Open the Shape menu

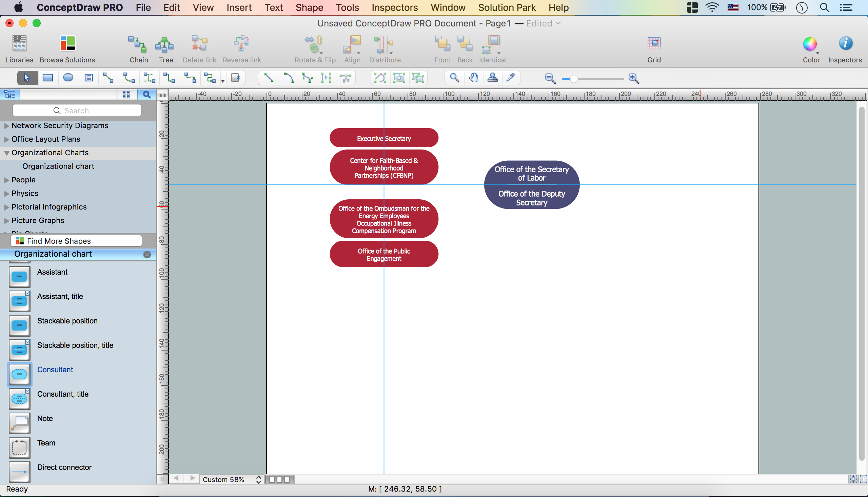coord(309,7)
